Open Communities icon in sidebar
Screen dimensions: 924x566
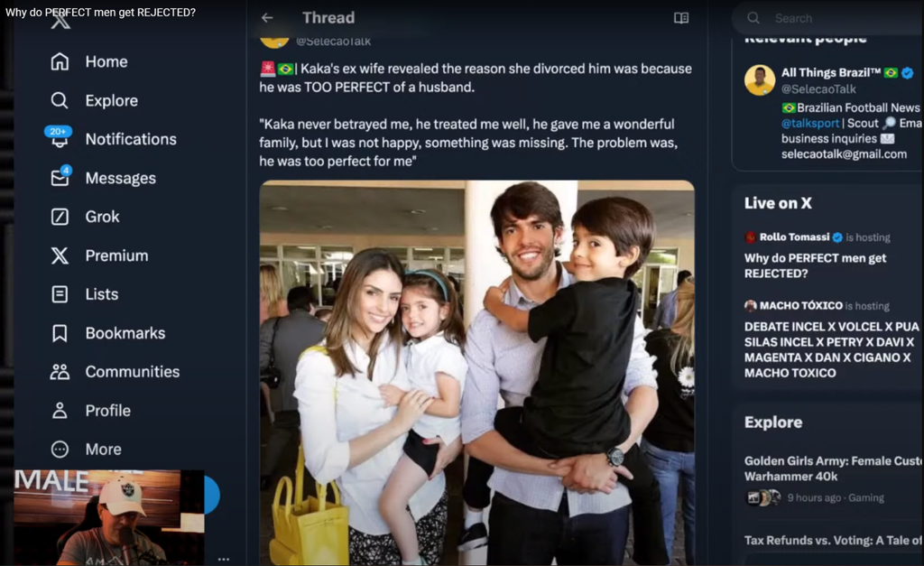[60, 372]
